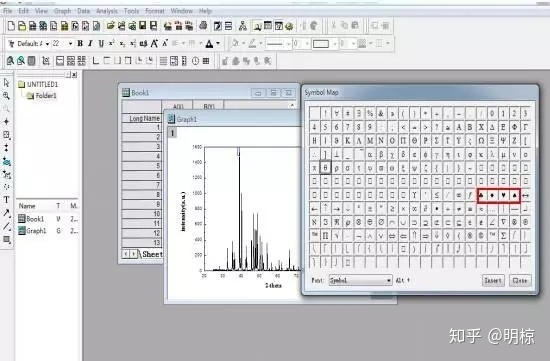Click the Greek αβ font button
550x361 pixels.
coord(143,44)
